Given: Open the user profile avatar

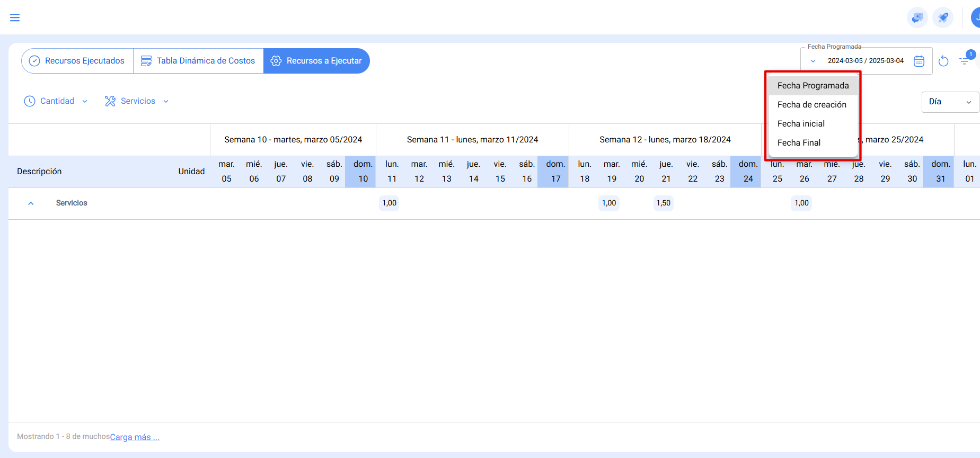Looking at the screenshot, I should pyautogui.click(x=975, y=17).
